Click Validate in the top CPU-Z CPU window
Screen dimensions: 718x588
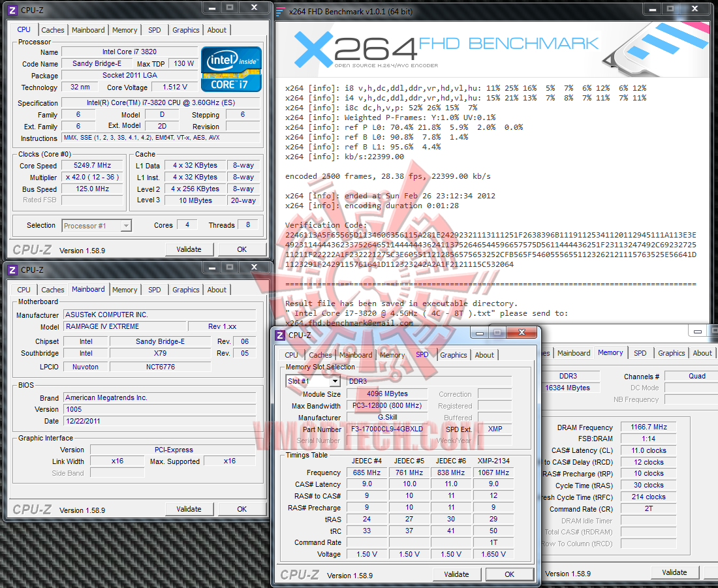point(189,249)
